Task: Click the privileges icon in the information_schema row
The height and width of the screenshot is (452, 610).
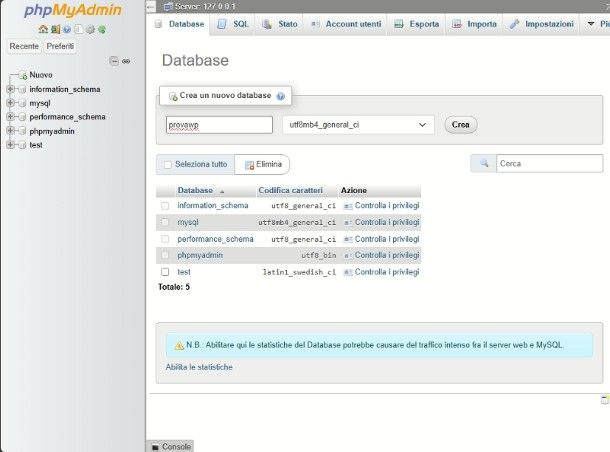Action: point(348,206)
